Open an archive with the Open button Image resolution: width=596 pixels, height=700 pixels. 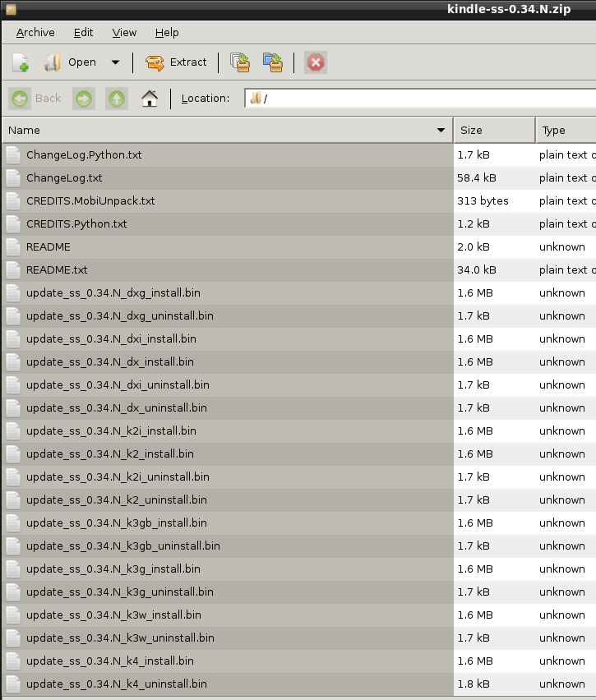tap(71, 62)
